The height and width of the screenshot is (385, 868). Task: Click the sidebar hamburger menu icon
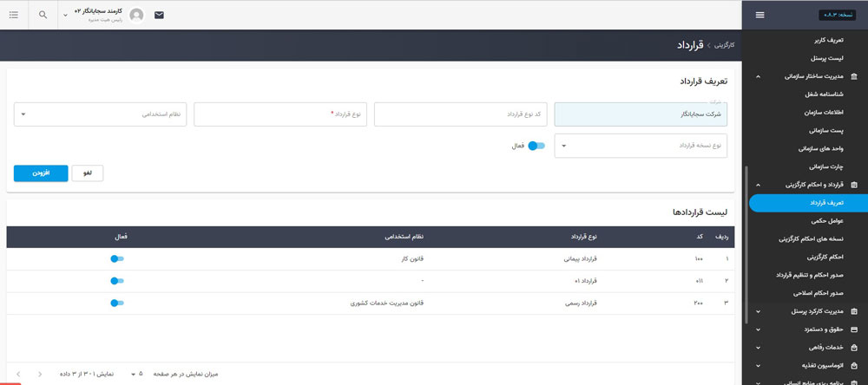pos(760,15)
